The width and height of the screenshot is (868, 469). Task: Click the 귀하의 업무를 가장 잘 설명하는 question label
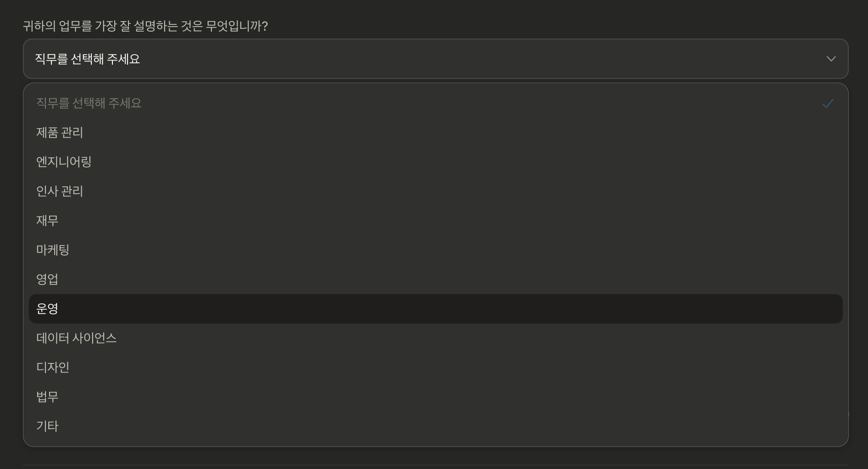pos(145,26)
